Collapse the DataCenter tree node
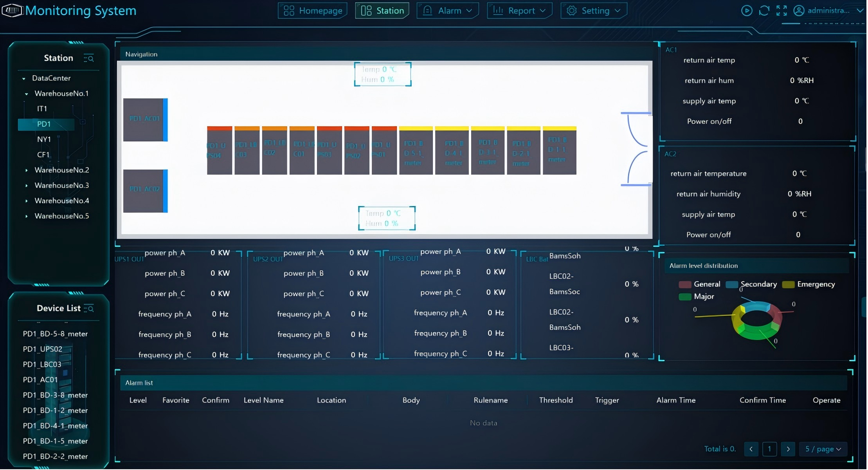The image size is (868, 470). pyautogui.click(x=24, y=79)
